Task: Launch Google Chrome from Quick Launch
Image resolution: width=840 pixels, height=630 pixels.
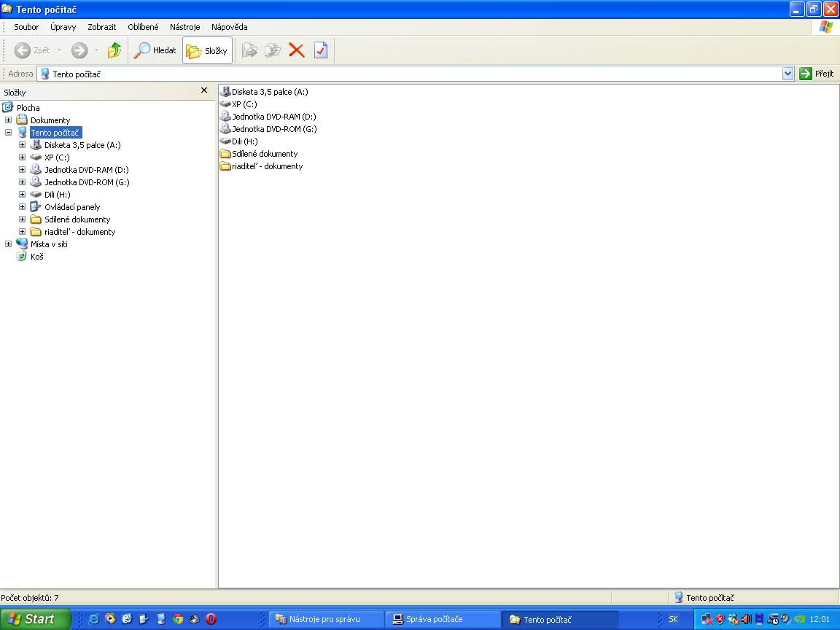Action: pos(178,619)
